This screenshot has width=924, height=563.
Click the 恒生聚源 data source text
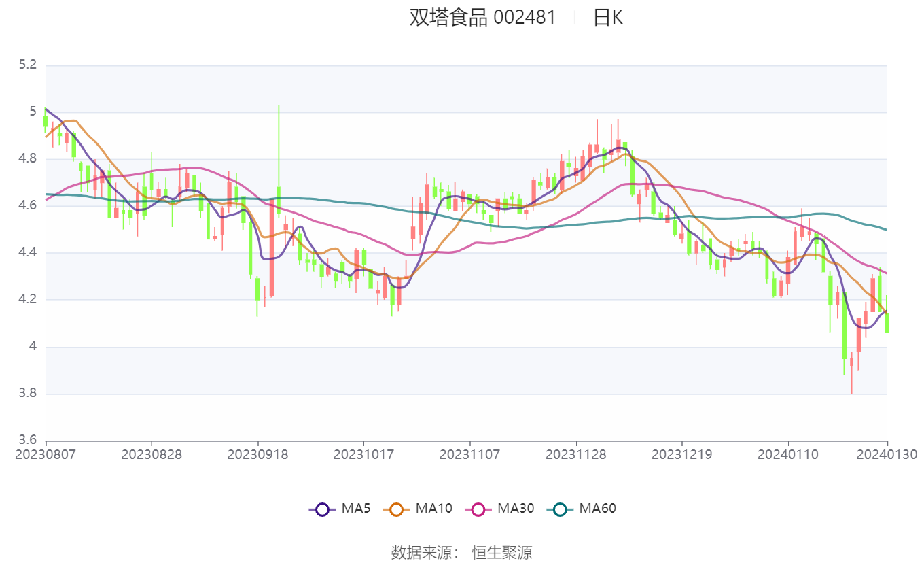click(x=502, y=552)
